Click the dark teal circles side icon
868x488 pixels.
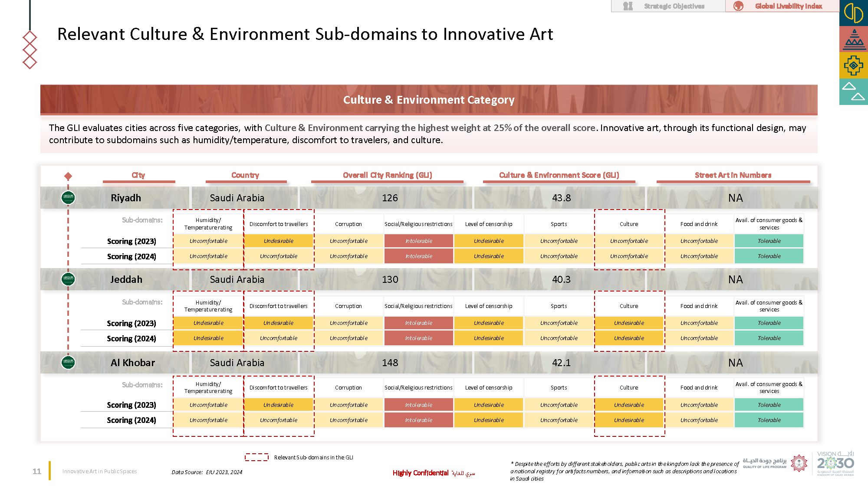click(853, 13)
